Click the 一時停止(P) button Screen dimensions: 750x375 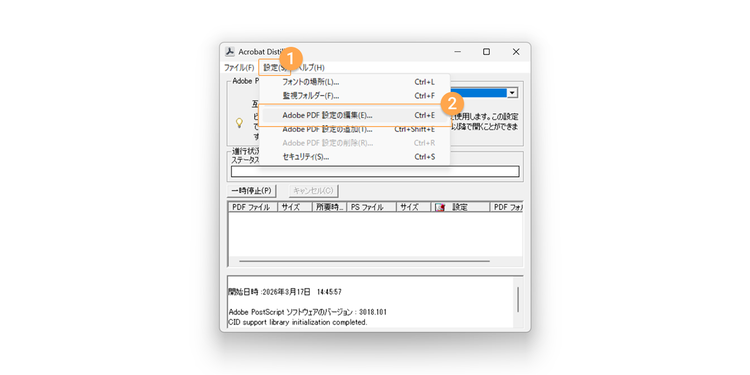point(252,191)
